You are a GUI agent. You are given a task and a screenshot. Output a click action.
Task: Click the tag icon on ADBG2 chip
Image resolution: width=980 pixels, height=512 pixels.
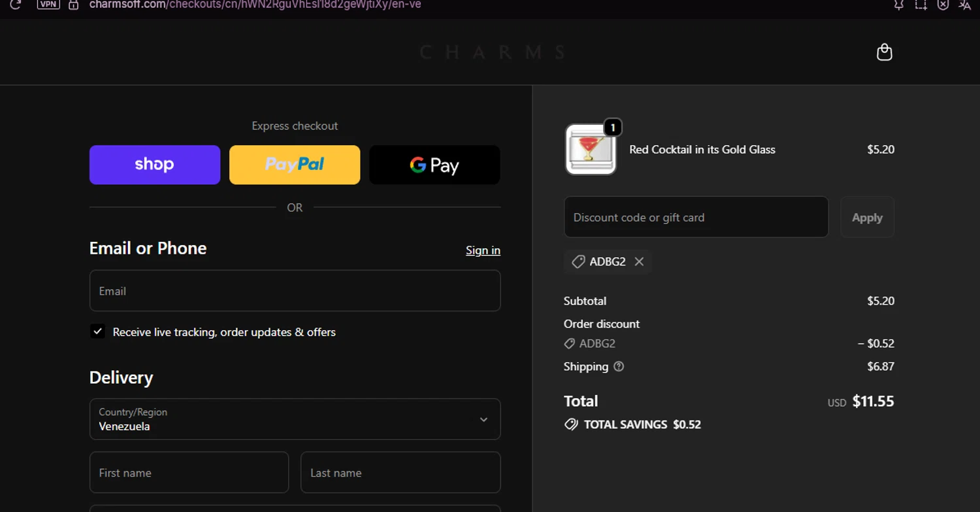click(578, 262)
